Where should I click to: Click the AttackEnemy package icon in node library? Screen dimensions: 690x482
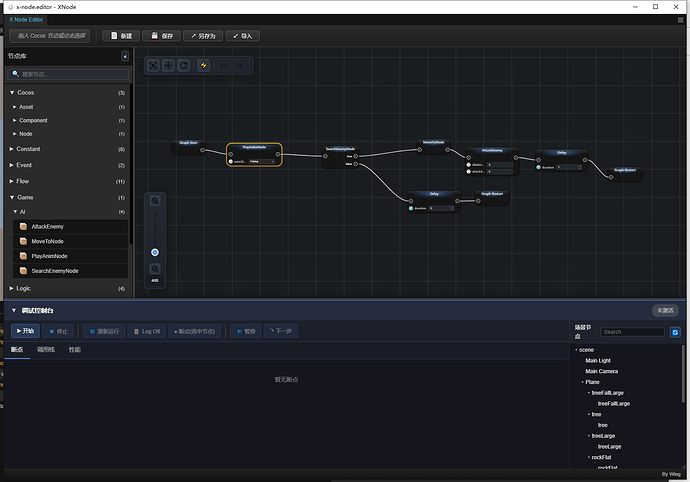24,226
